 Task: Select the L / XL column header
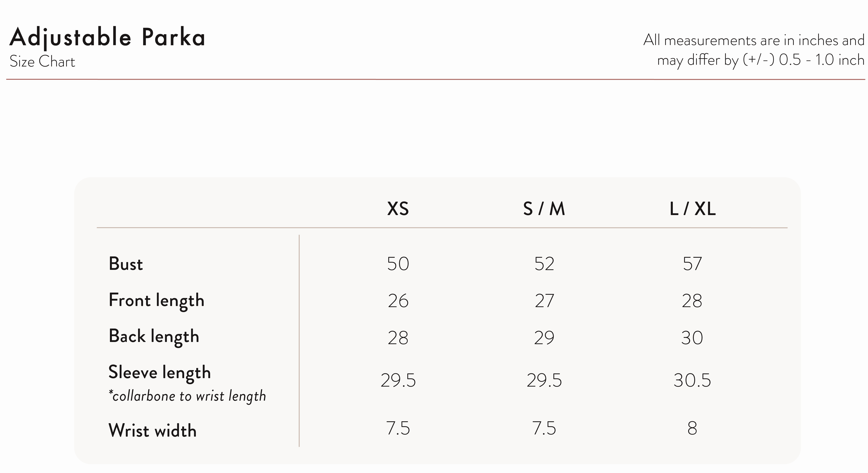click(692, 209)
